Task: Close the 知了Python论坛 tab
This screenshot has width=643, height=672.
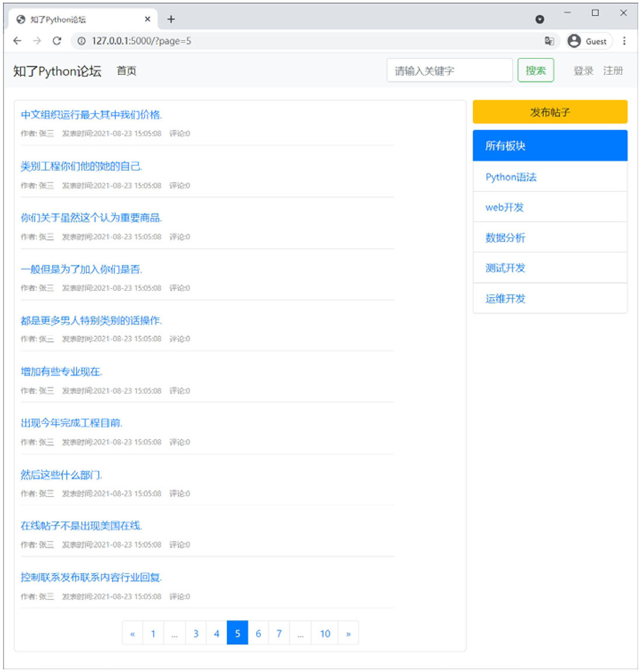Action: click(x=147, y=19)
